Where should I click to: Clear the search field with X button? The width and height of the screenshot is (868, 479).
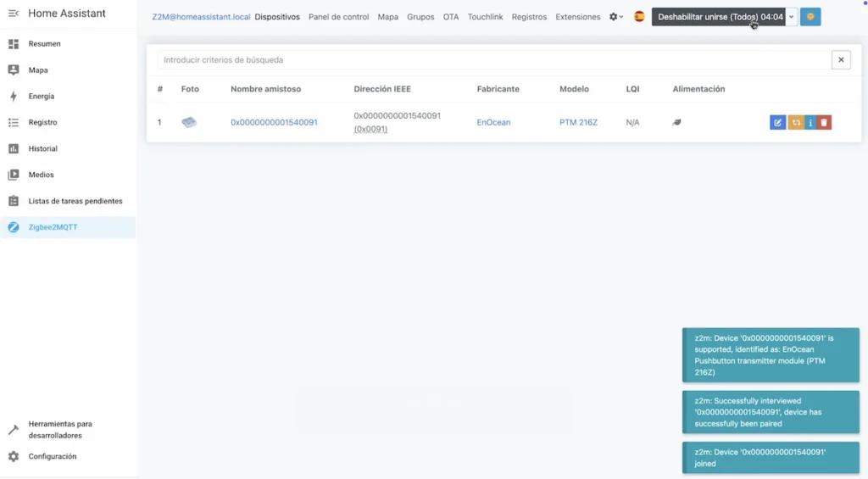coord(841,60)
